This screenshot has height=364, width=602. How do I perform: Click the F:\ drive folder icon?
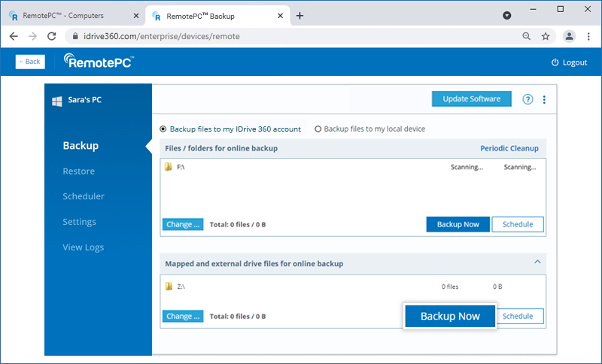tap(169, 167)
